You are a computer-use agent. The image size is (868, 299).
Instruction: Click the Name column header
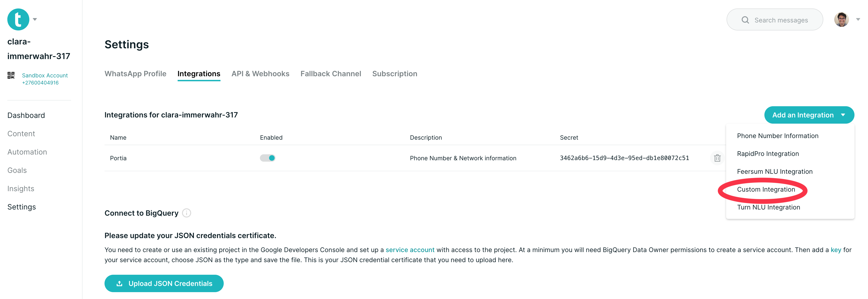coord(118,137)
